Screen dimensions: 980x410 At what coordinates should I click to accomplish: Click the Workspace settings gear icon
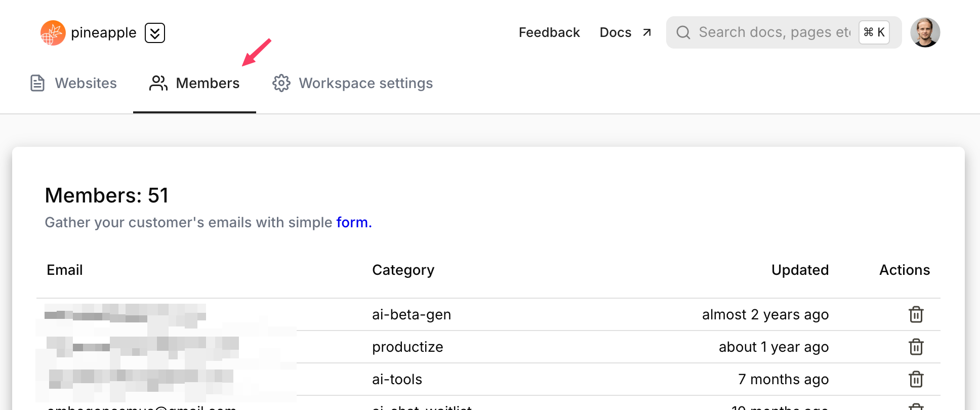[281, 83]
